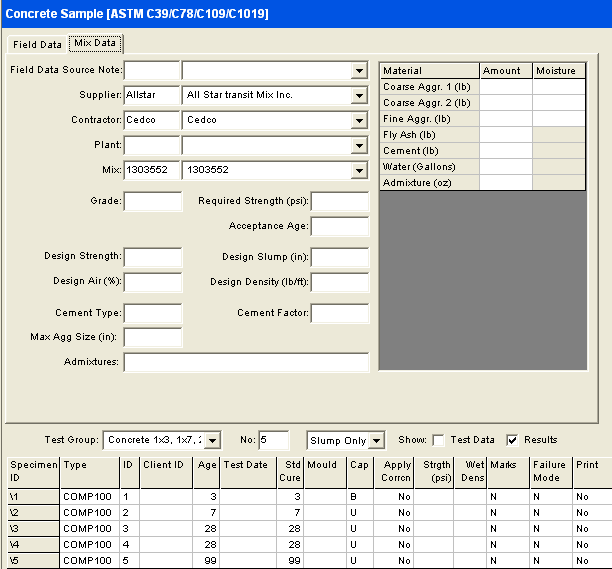This screenshot has width=612, height=569.
Task: Click the Field Data Source Note dropdown
Action: tap(359, 71)
